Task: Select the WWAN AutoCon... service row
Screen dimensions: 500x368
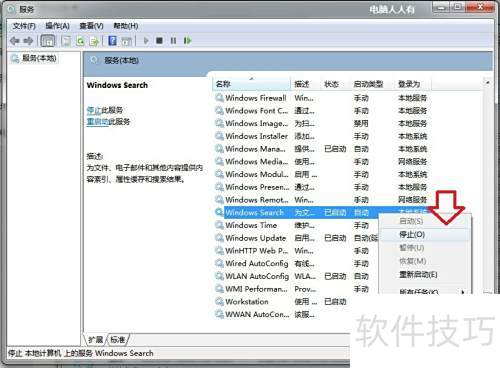Action: 282,314
